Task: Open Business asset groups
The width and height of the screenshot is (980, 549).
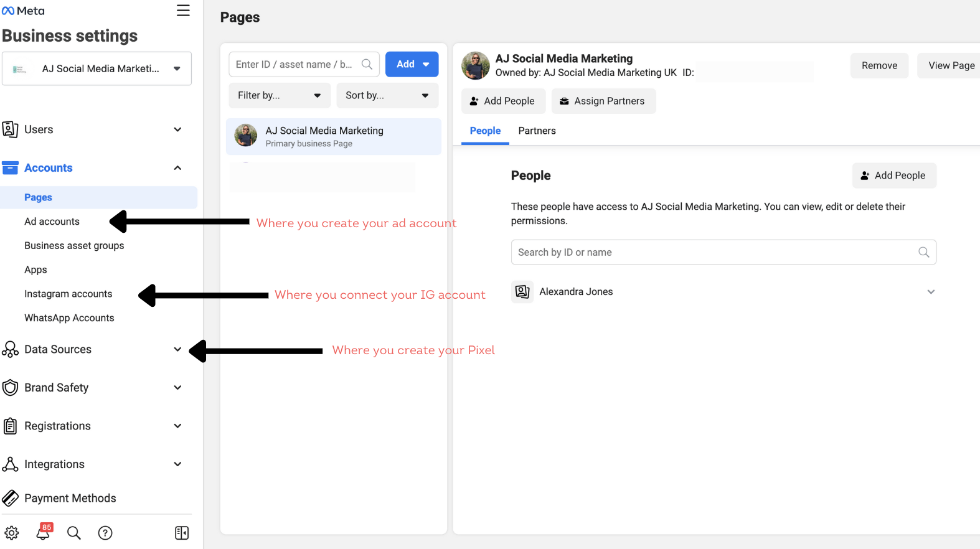Action: [74, 246]
